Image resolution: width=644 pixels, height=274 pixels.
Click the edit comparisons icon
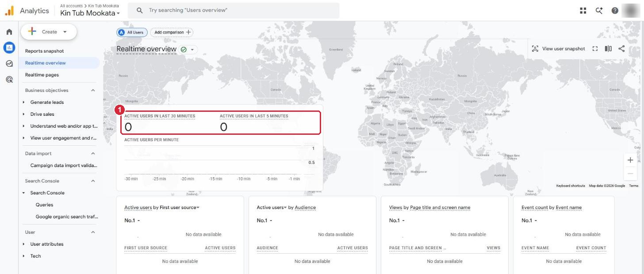608,49
